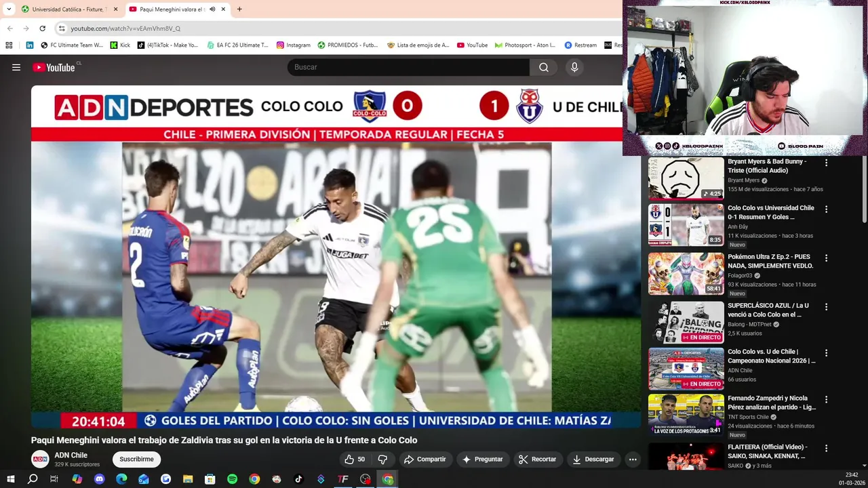The height and width of the screenshot is (488, 868).
Task: Like the video with thumbs-up button
Action: coord(355,460)
